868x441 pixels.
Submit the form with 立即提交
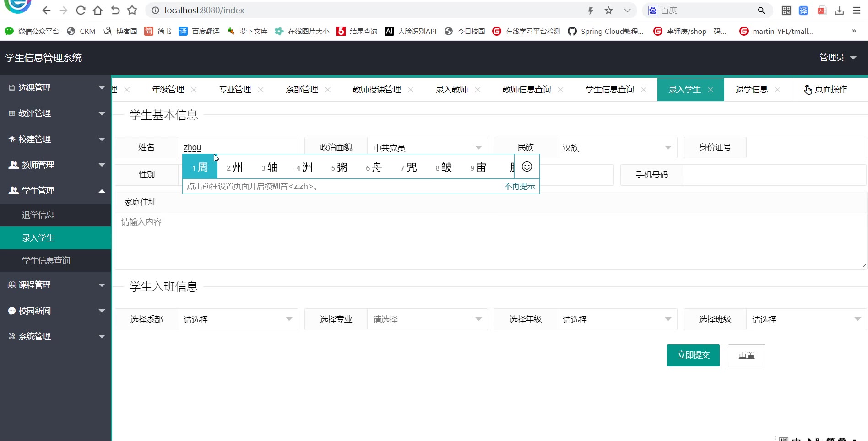tap(693, 355)
